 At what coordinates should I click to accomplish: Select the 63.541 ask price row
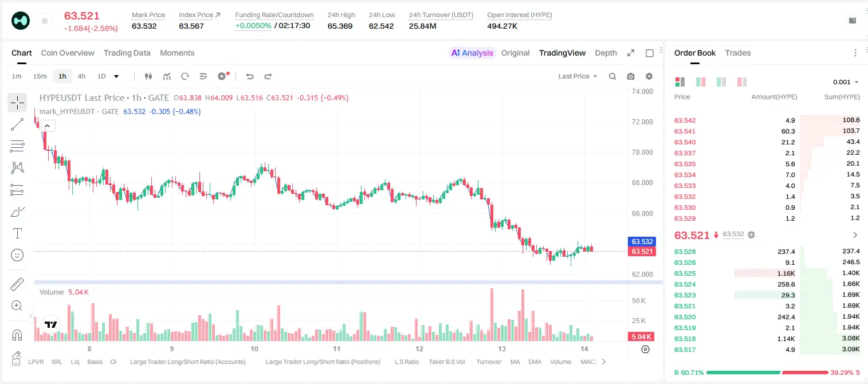[x=767, y=131]
